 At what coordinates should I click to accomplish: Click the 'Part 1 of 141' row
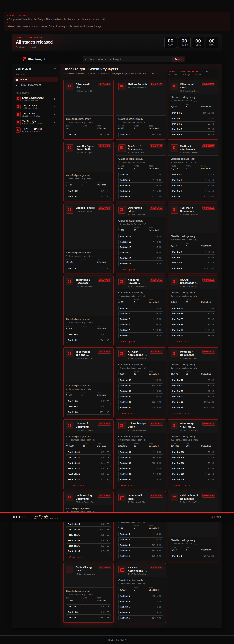pos(88,452)
